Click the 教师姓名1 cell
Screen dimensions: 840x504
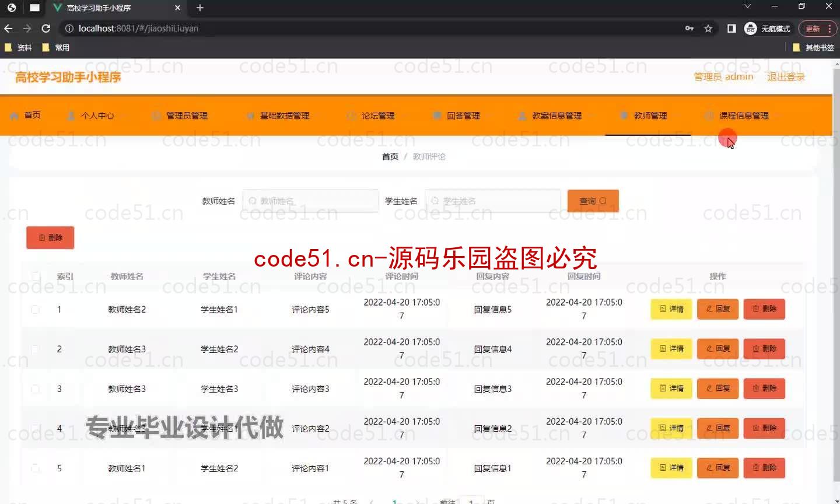click(127, 468)
